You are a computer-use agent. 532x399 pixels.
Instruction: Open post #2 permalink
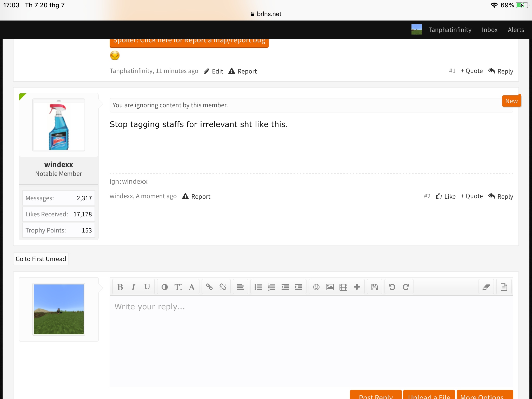427,196
